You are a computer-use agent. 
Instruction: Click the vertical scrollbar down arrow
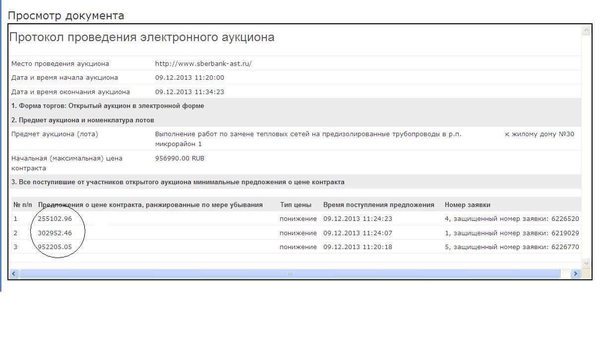(x=586, y=263)
